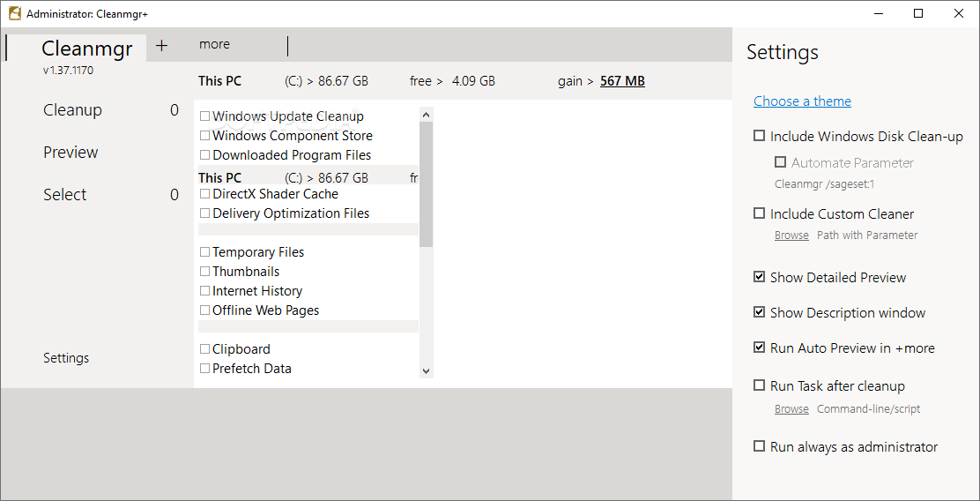The width and height of the screenshot is (980, 501).
Task: Enable Run always as administrator
Action: coord(760,446)
